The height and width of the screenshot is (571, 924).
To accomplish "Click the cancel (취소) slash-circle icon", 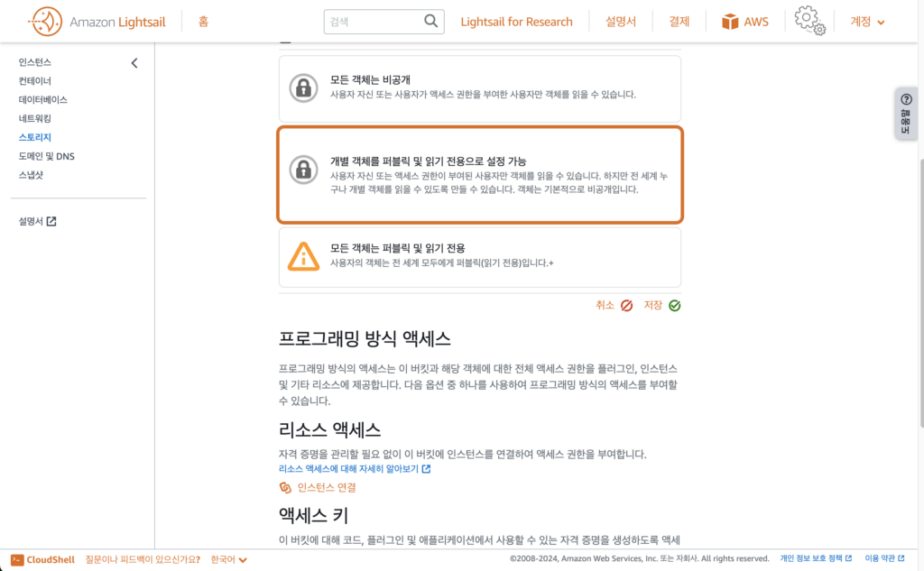I will point(626,305).
